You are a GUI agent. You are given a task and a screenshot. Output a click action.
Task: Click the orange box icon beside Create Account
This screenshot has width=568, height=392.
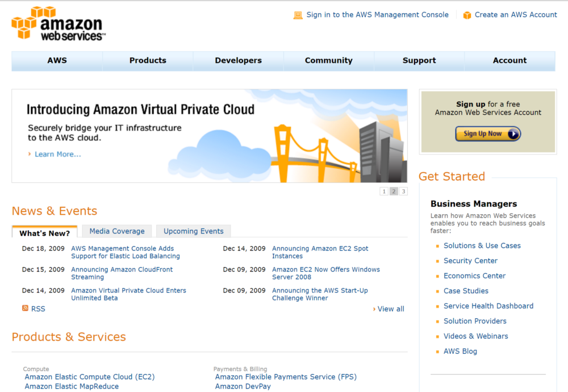pyautogui.click(x=467, y=15)
